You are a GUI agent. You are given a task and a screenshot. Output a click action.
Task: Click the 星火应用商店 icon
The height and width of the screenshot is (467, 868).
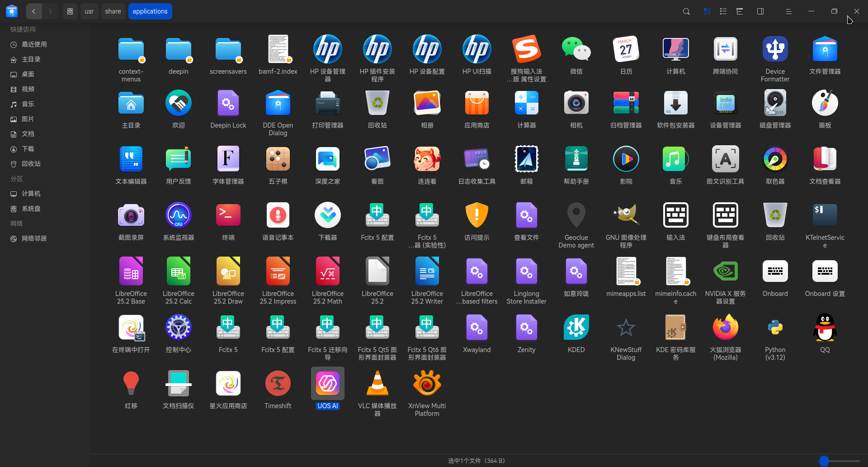(x=228, y=383)
